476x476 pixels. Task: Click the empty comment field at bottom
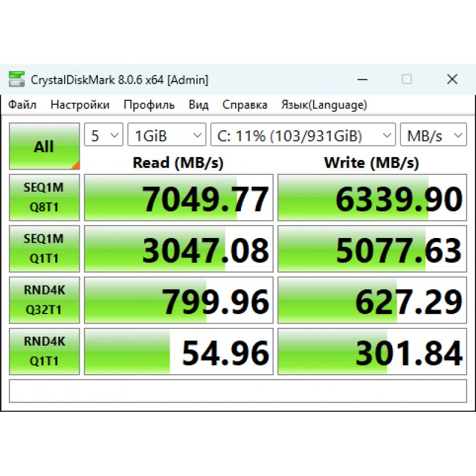pos(238,391)
